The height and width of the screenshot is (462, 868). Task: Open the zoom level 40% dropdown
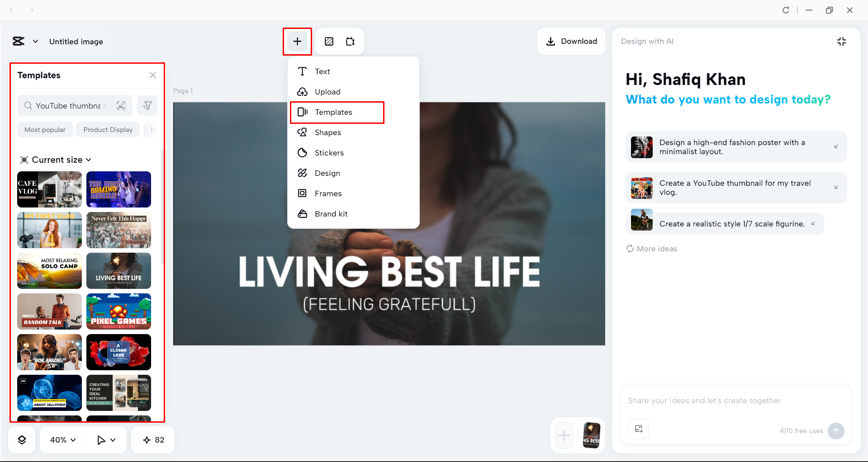[62, 439]
